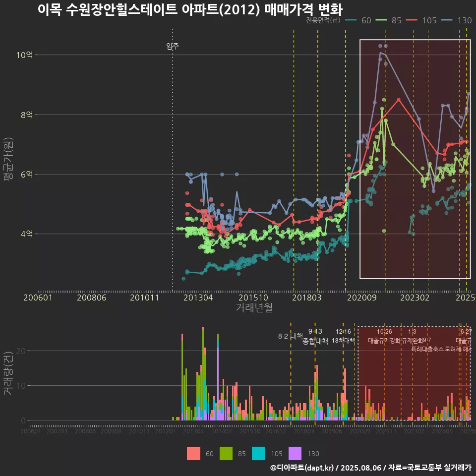Click the 1·3 규제완화 annotation
The height and width of the screenshot is (476, 476).
(412, 336)
